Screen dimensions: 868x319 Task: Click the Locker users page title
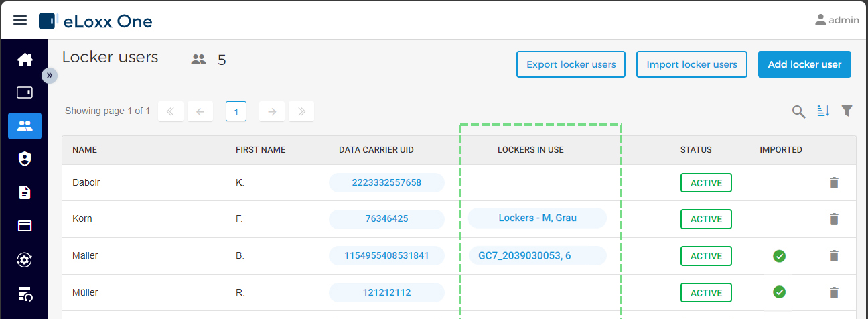point(110,58)
